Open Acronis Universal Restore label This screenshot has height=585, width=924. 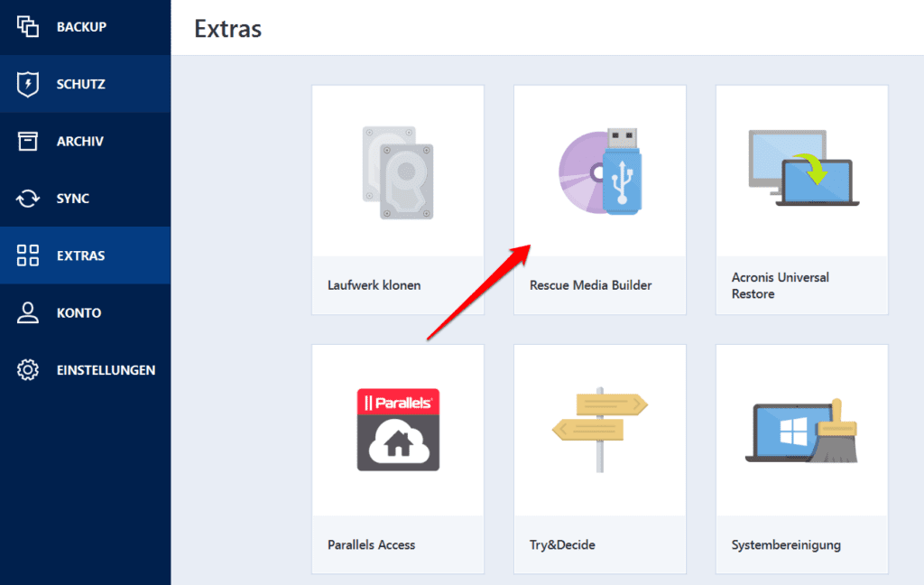(x=781, y=285)
